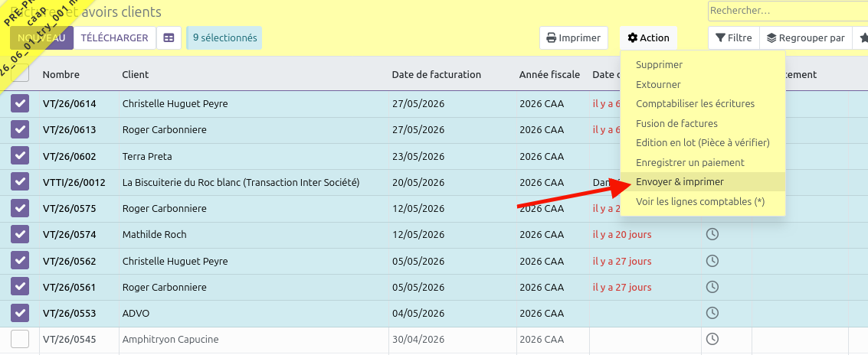868x355 pixels.
Task: Sort by Année fiscale column header
Action: tap(550, 75)
